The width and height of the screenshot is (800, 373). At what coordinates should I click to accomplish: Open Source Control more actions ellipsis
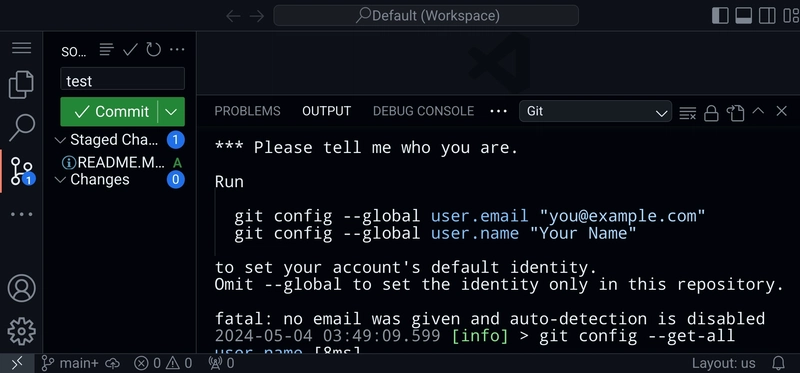click(x=177, y=49)
